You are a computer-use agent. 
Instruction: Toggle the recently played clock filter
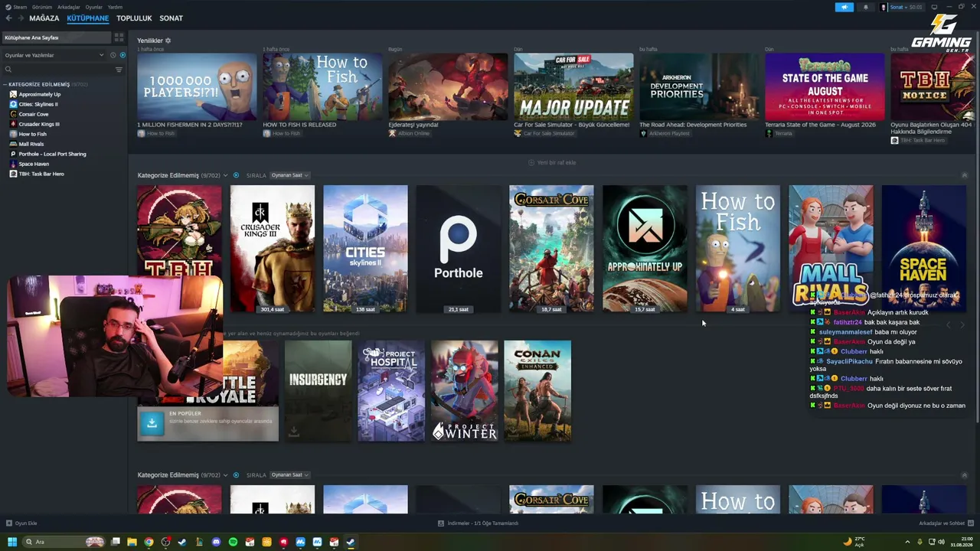coord(113,55)
